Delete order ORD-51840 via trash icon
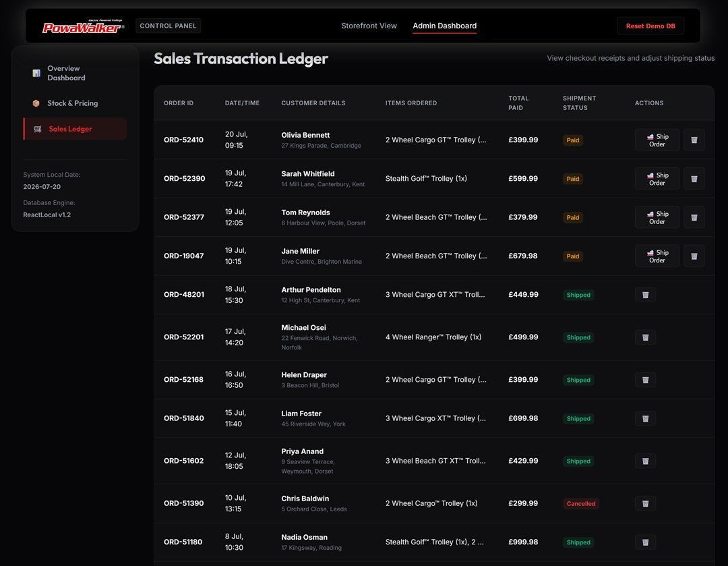This screenshot has width=728, height=566. (645, 418)
